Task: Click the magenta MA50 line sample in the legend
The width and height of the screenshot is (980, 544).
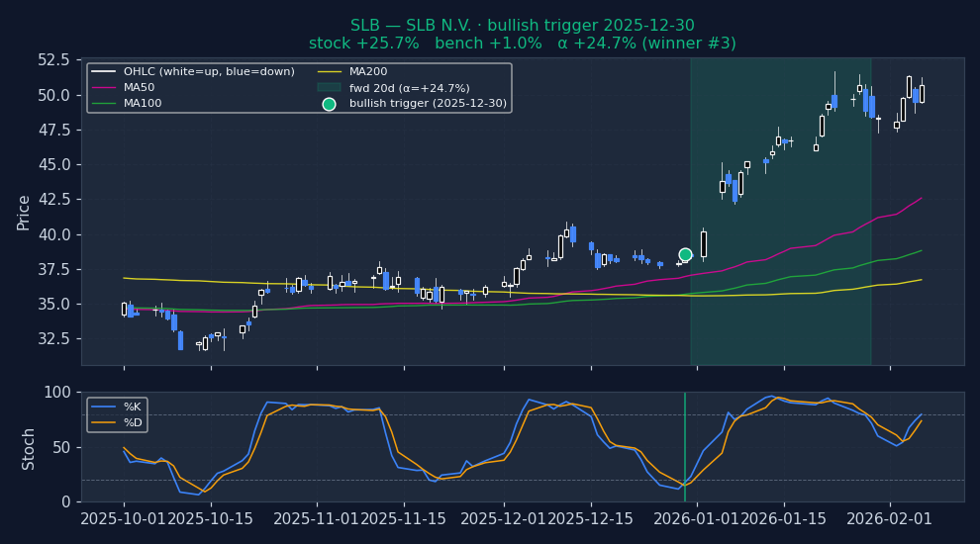Action: [106, 88]
